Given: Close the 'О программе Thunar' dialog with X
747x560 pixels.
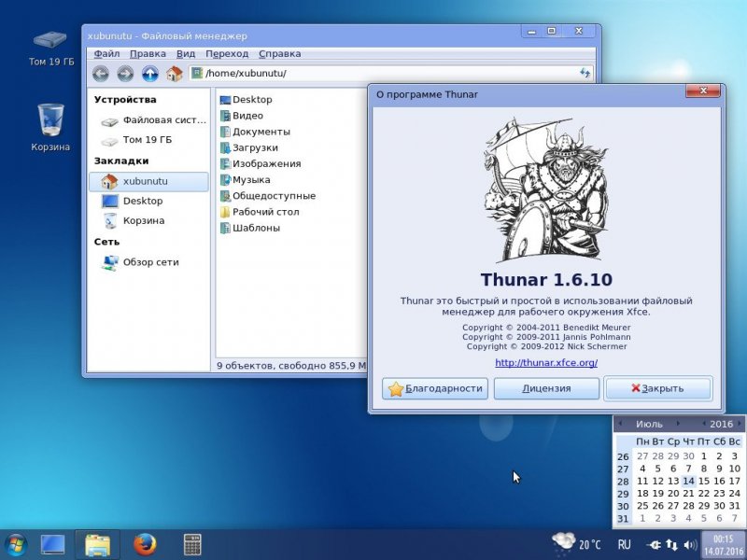Looking at the screenshot, I should (x=703, y=91).
